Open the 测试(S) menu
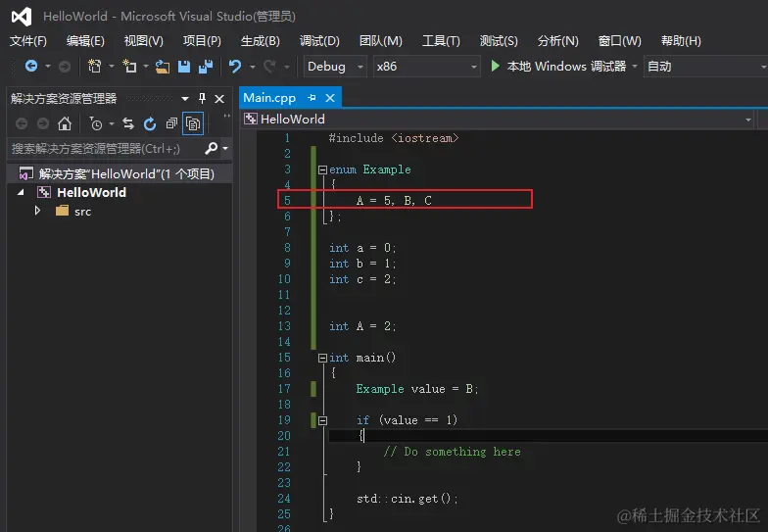This screenshot has width=768, height=532. pyautogui.click(x=499, y=41)
